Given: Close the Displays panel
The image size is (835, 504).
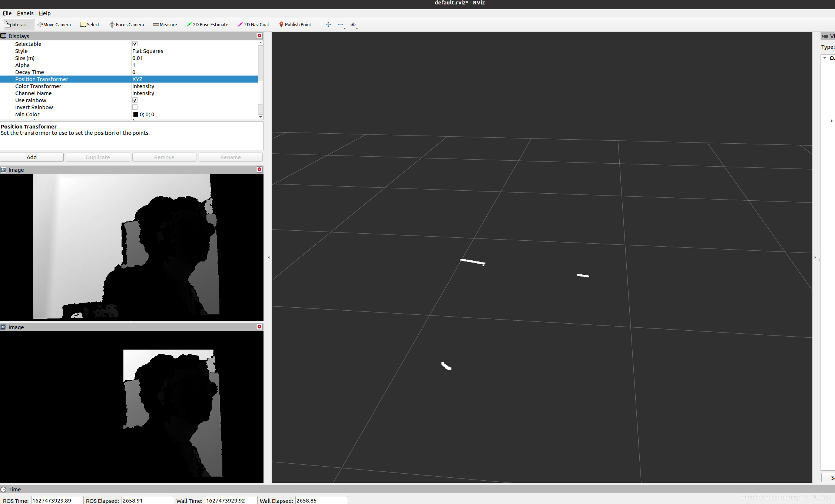Looking at the screenshot, I should tap(259, 36).
